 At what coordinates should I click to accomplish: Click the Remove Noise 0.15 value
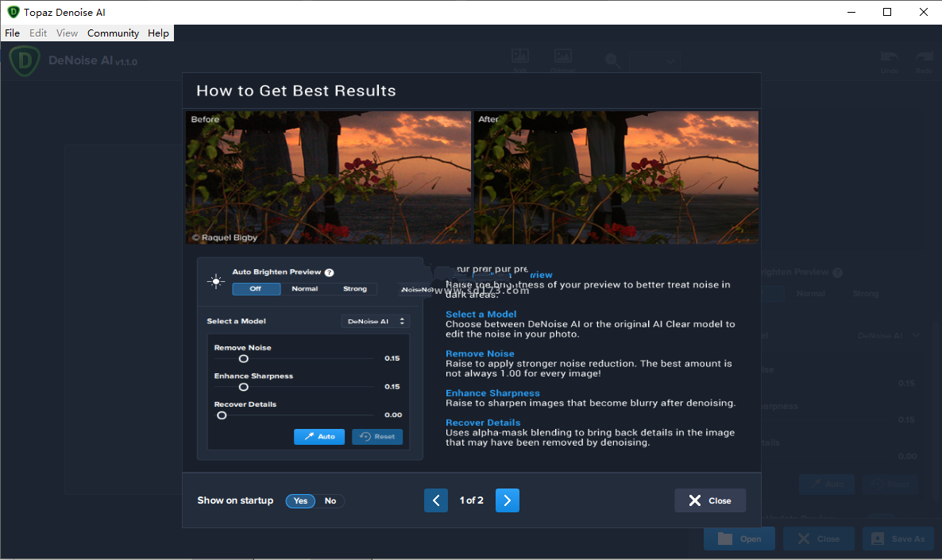[392, 358]
